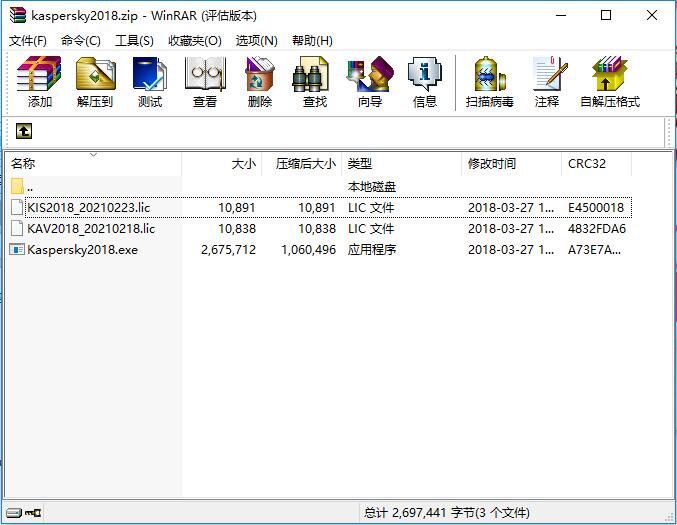Click the 自解压格式 (SFX) icon
This screenshot has height=525, width=677.
pos(609,82)
